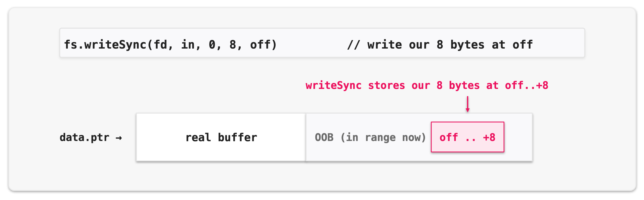
Task: Click the white 'real buffer' box
Action: coord(221,137)
